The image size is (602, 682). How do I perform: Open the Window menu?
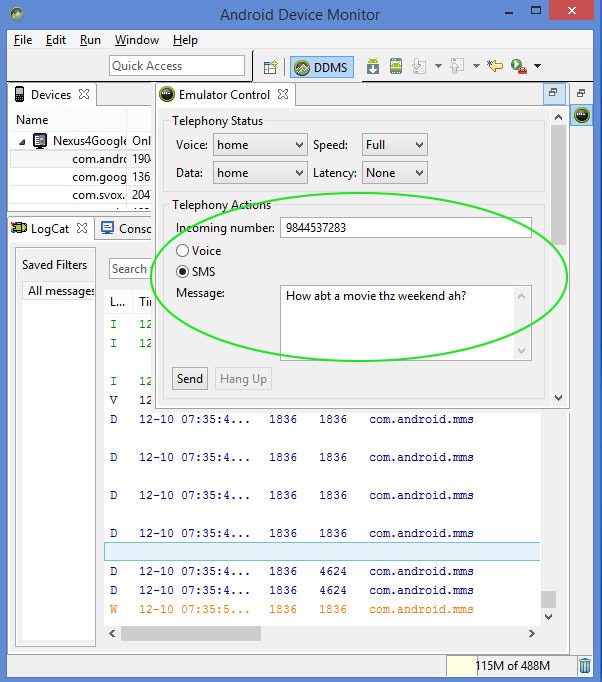point(137,40)
